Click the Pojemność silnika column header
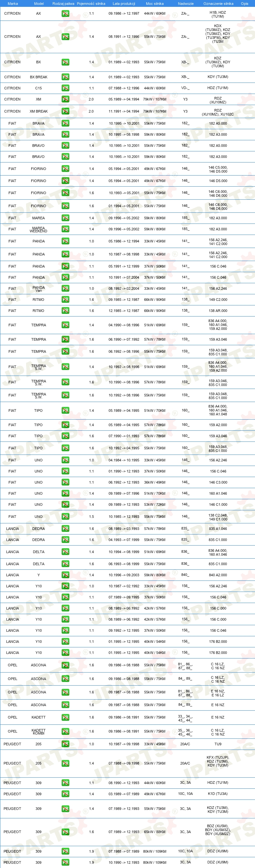 91,4
